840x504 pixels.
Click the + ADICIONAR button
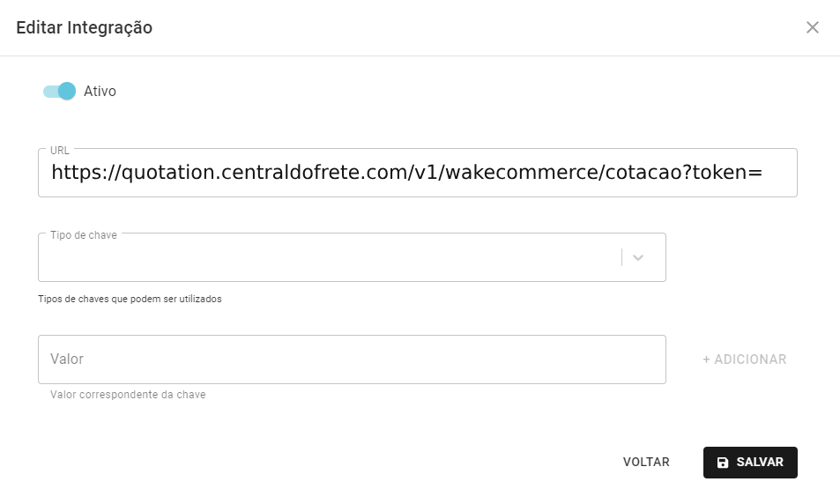pos(745,359)
